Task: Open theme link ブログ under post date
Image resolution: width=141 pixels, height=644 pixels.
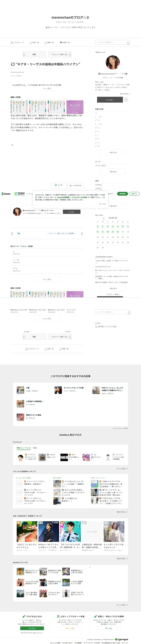Action: [19, 76]
